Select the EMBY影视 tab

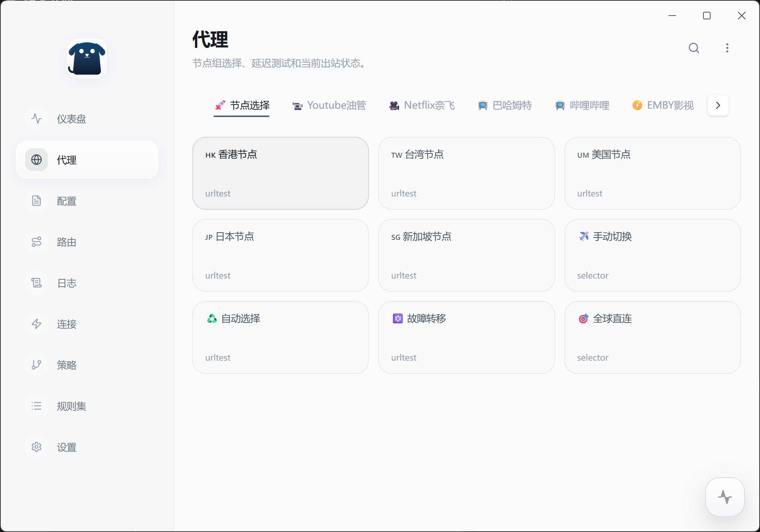point(663,105)
